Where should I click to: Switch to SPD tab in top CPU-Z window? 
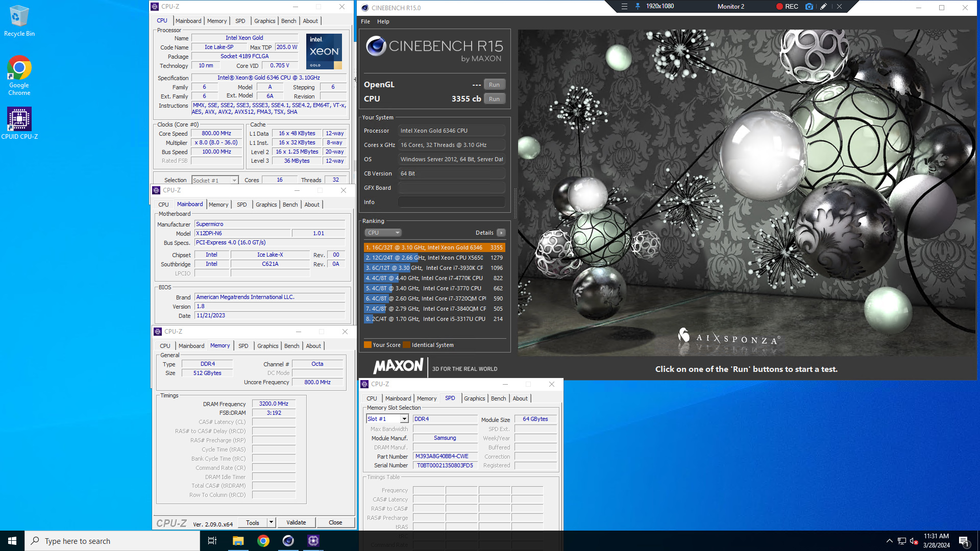(240, 21)
